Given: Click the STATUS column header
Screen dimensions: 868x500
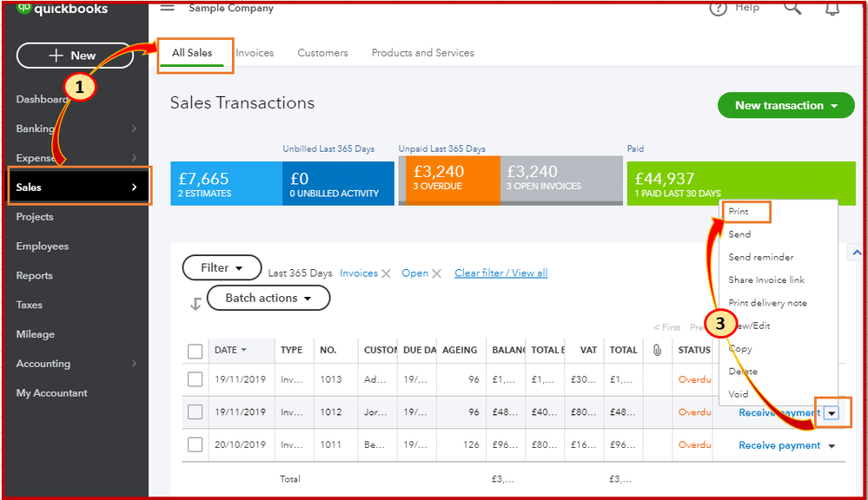Looking at the screenshot, I should (x=694, y=350).
